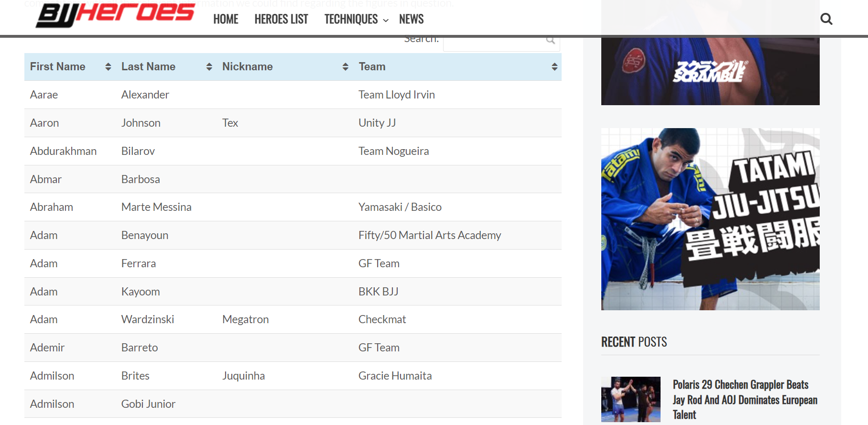The image size is (868, 425).
Task: Select GF Team in Ferrara row
Action: tap(379, 263)
